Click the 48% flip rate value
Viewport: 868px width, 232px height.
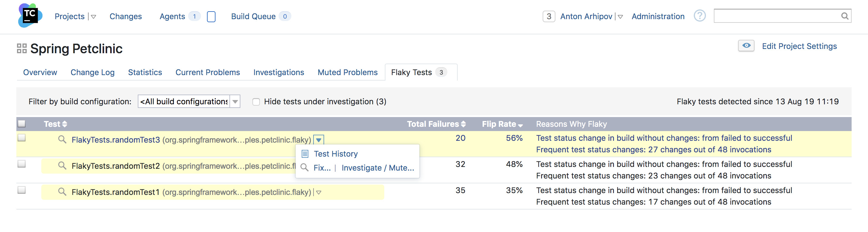514,164
